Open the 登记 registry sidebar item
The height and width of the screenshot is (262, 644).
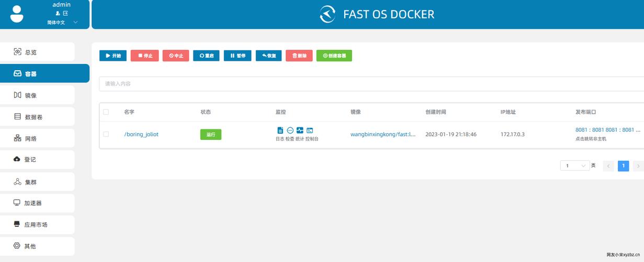click(37, 159)
